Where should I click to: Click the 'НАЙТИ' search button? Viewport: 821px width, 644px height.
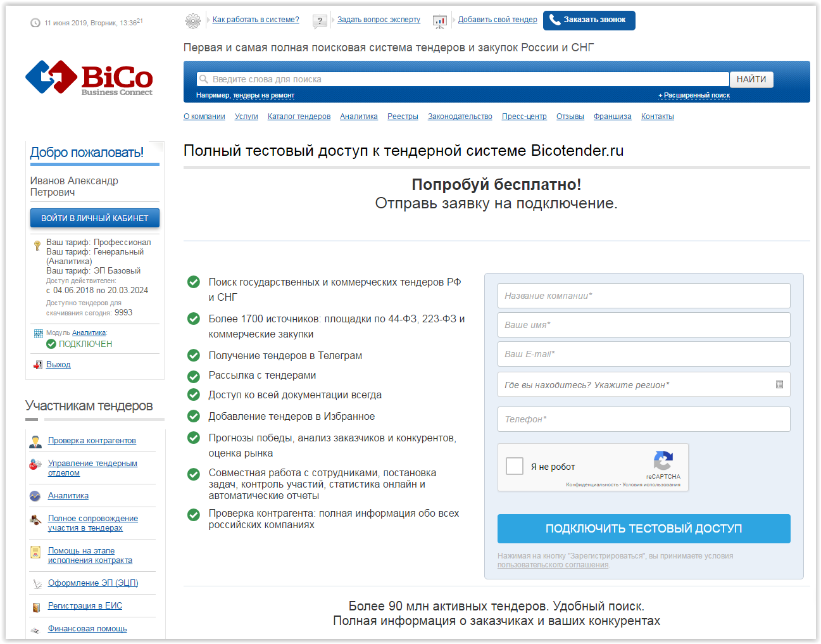click(751, 79)
